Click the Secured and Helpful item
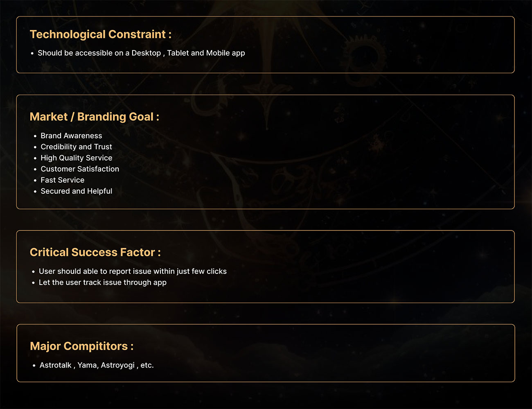 (77, 191)
